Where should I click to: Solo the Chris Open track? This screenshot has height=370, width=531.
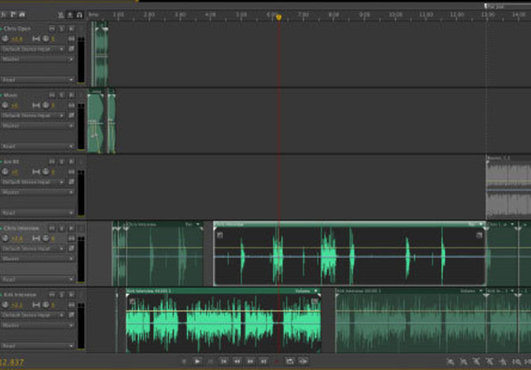(x=62, y=29)
